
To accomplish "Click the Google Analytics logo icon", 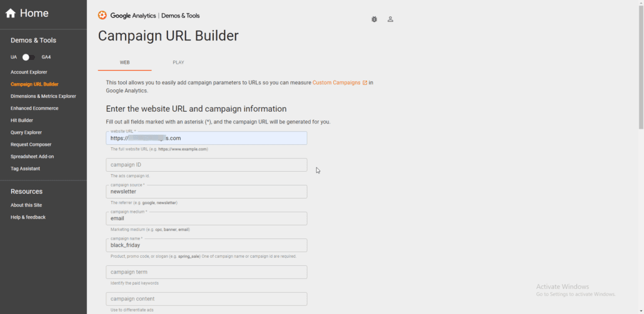I will point(103,16).
